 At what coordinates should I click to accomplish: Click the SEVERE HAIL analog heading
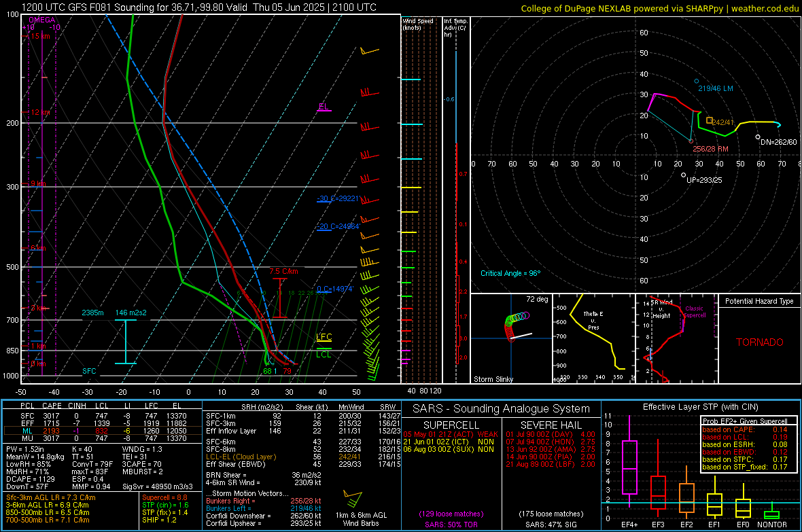coord(551,425)
